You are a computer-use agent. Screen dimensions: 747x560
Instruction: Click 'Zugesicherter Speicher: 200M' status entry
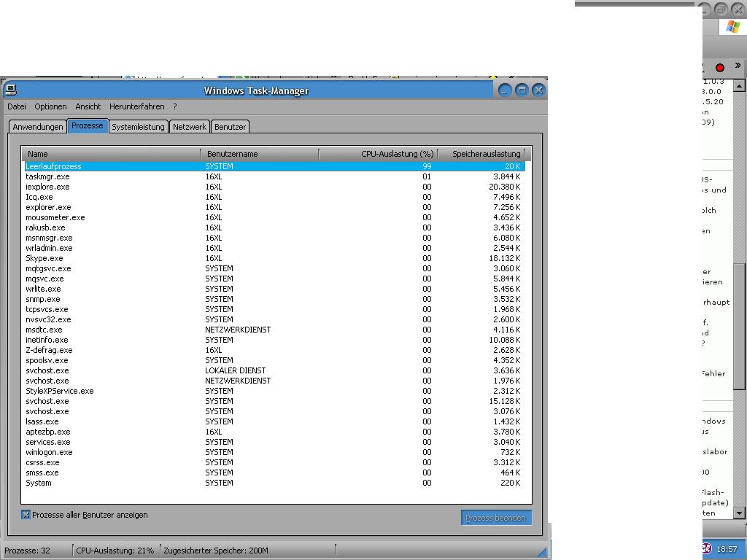point(216,551)
